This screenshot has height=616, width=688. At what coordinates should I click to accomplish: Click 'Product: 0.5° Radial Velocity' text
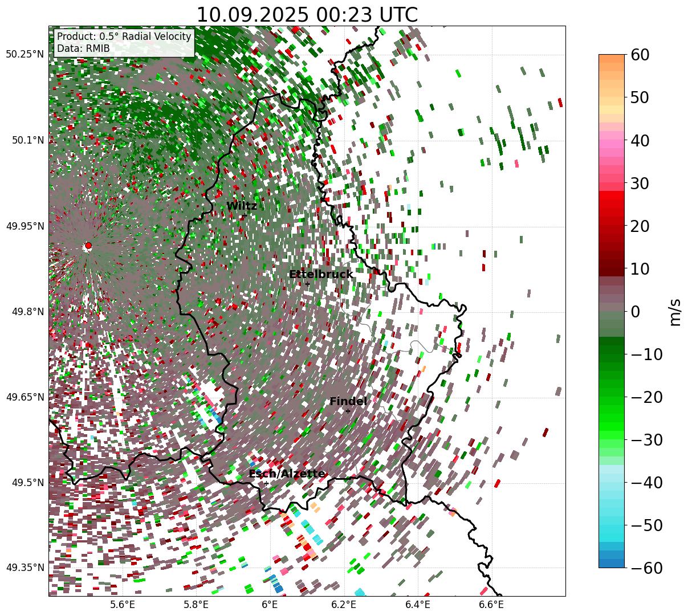coord(124,36)
